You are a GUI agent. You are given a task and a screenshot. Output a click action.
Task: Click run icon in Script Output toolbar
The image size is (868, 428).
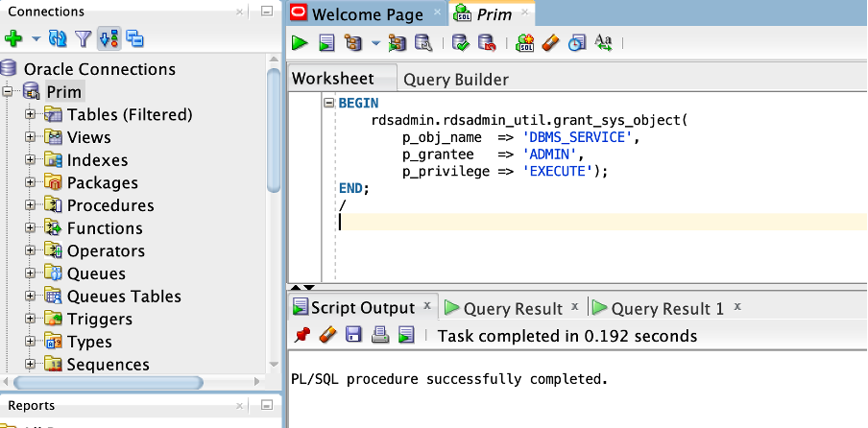pyautogui.click(x=406, y=335)
